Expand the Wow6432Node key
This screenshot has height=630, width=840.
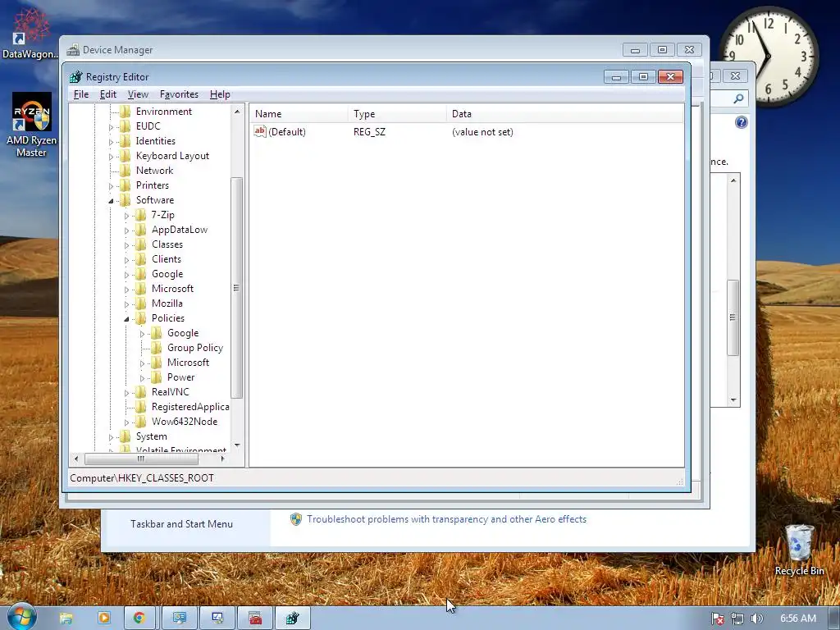coord(126,422)
